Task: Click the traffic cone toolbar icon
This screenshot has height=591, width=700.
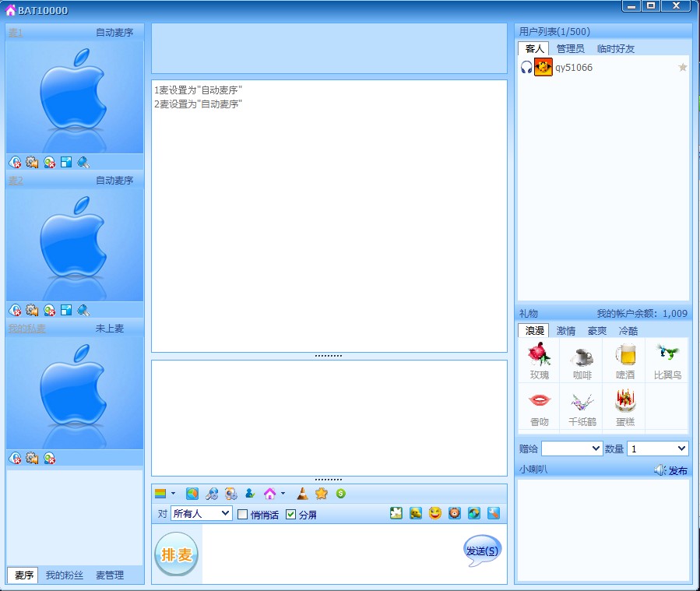Action: 302,493
